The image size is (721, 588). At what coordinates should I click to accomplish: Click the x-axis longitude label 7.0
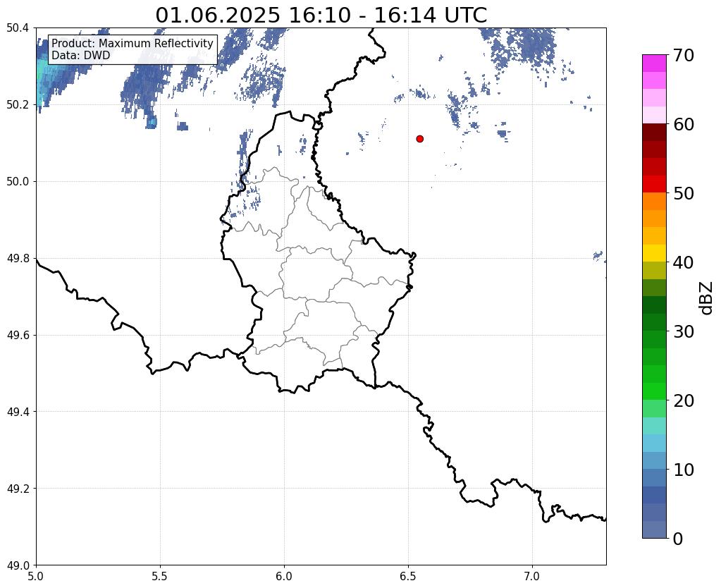point(532,576)
